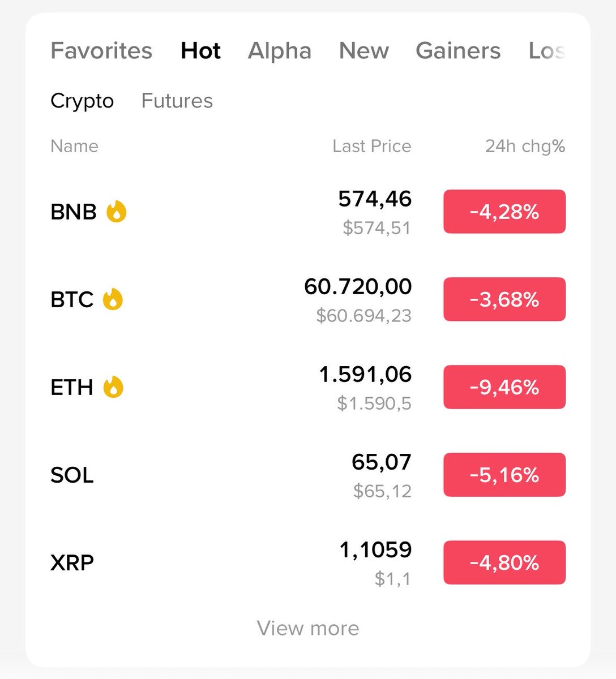Switch to the New tab
Viewport: 616px width, 679px height.
(364, 51)
